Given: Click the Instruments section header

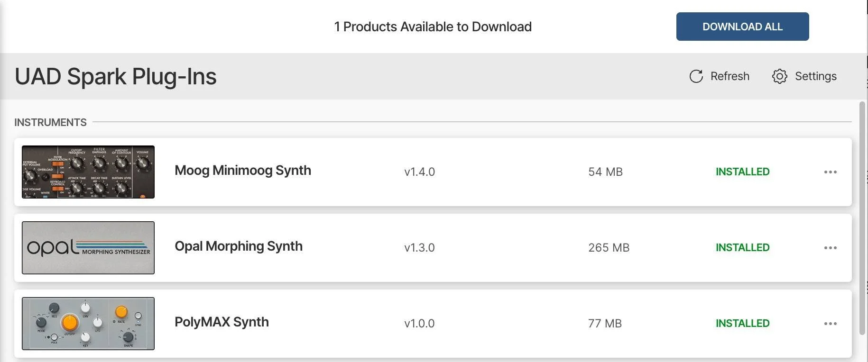Looking at the screenshot, I should (50, 122).
